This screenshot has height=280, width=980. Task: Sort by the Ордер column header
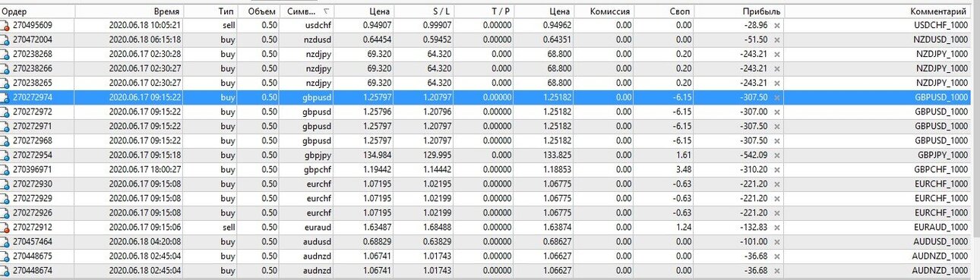pyautogui.click(x=38, y=11)
